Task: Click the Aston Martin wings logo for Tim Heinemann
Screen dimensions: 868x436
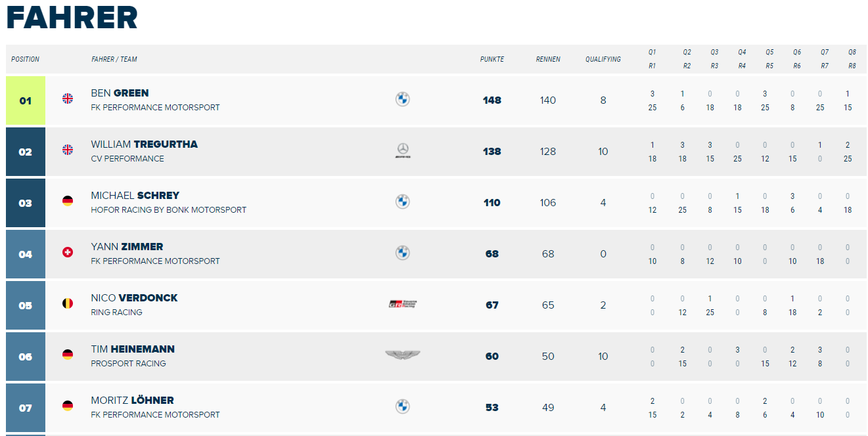Action: (x=403, y=355)
